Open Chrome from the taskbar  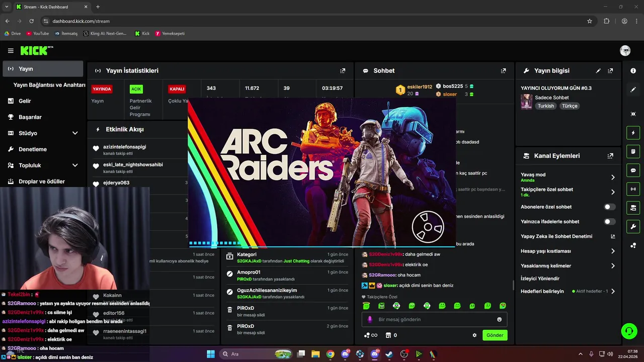[330, 354]
